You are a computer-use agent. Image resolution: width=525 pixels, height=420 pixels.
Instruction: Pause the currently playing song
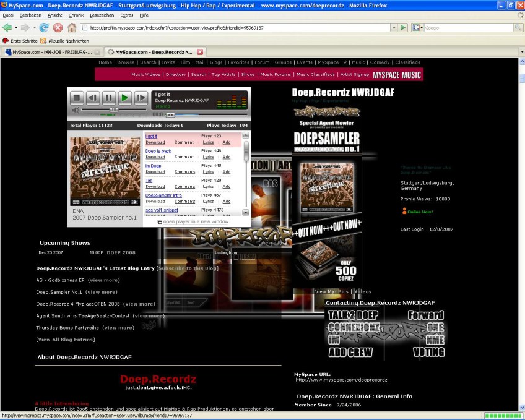tap(108, 98)
